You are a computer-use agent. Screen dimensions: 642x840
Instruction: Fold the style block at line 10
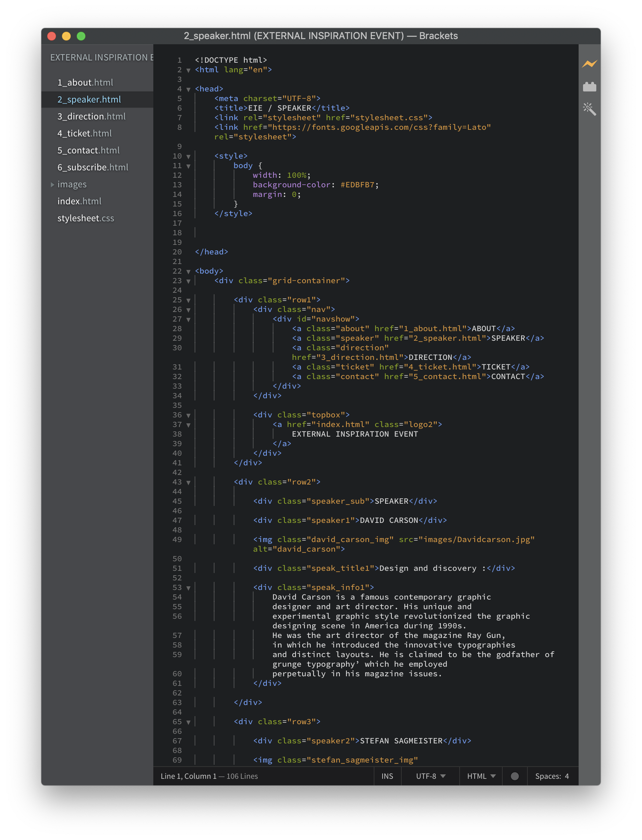click(x=188, y=156)
